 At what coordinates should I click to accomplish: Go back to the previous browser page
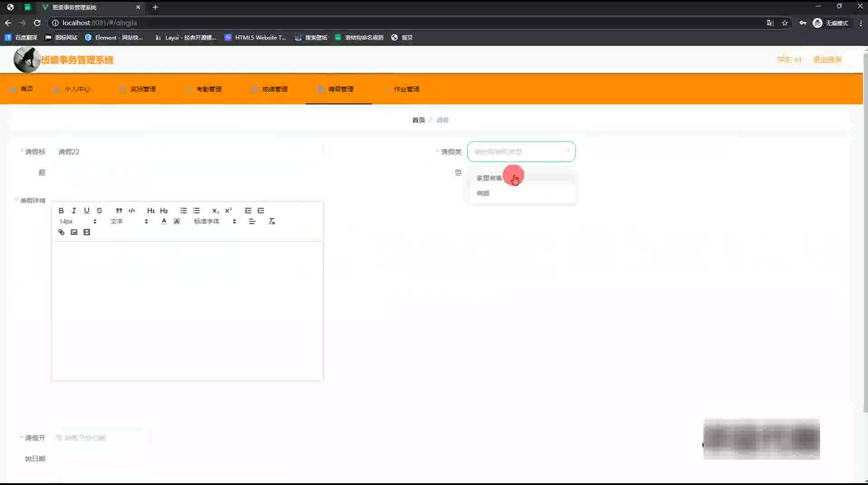[x=8, y=23]
